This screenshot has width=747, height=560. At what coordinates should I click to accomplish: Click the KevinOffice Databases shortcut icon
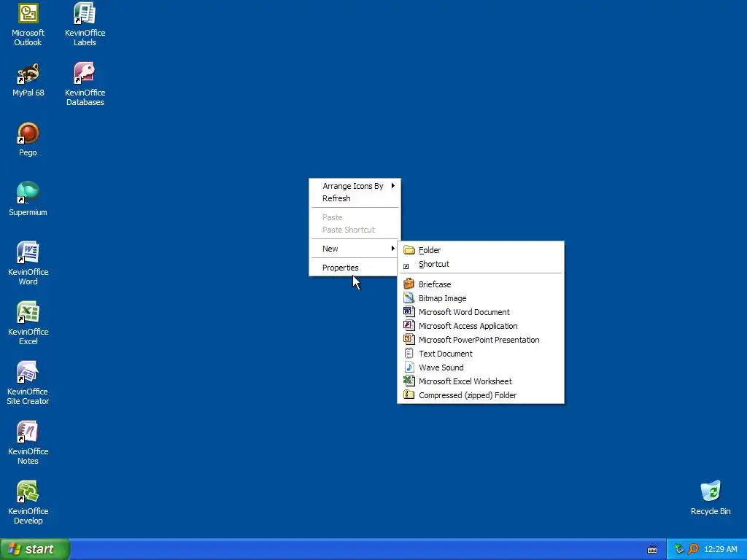pyautogui.click(x=85, y=74)
